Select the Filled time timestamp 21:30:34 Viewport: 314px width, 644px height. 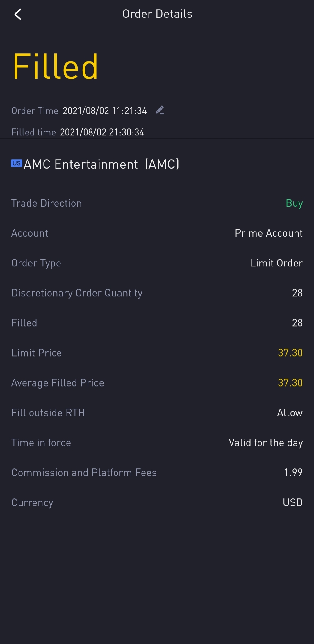tap(102, 132)
